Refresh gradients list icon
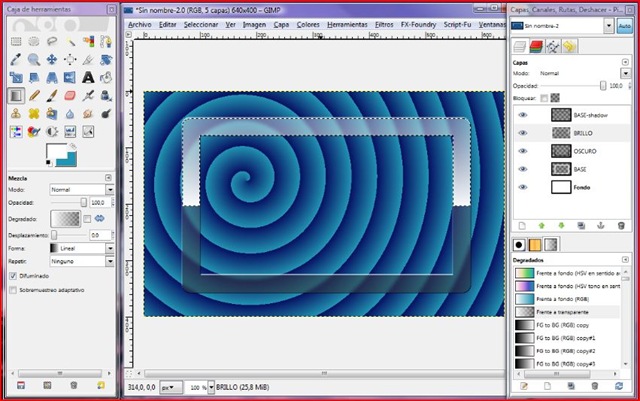 (x=620, y=386)
